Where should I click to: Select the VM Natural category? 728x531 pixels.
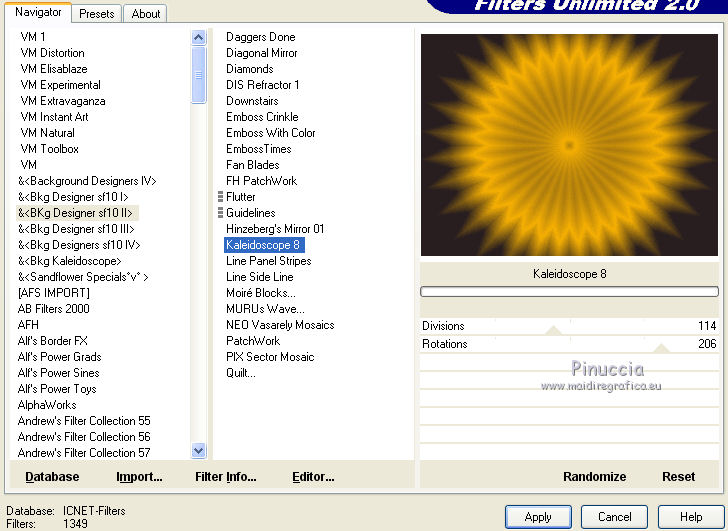pyautogui.click(x=47, y=133)
